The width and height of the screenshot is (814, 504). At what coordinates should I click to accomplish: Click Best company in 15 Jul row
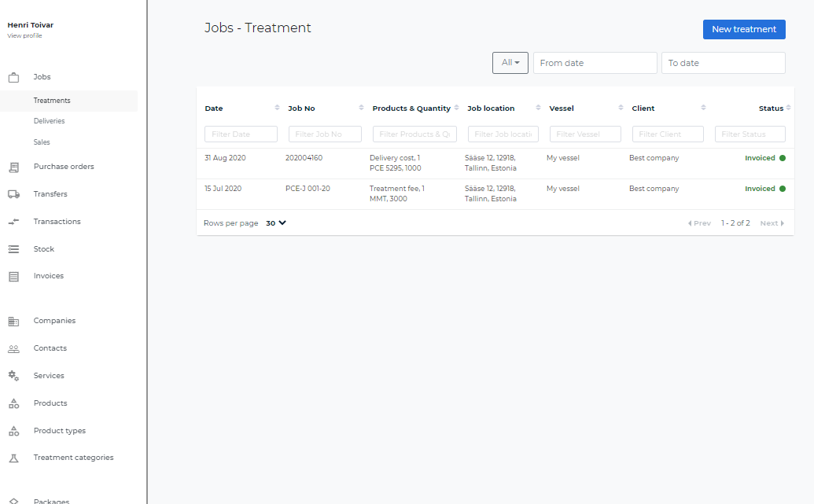point(654,189)
